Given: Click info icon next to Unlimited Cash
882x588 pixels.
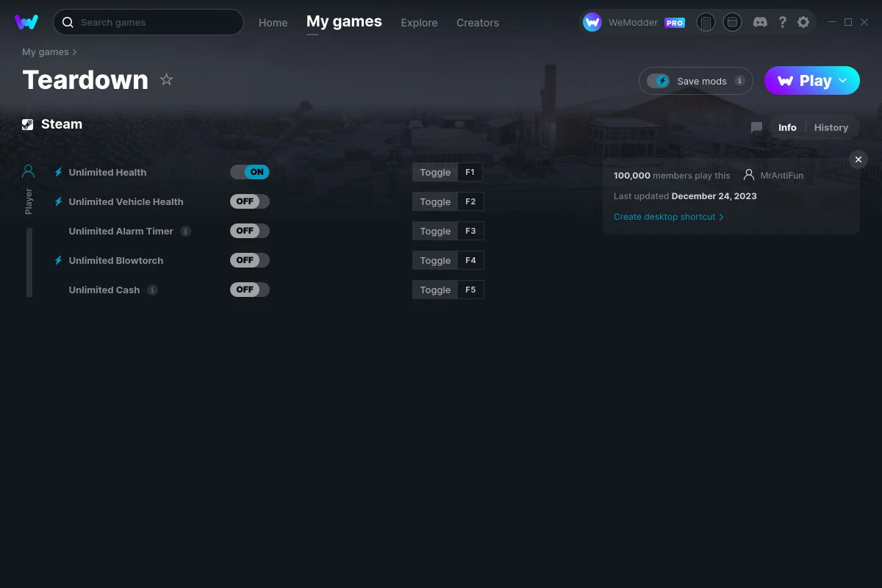Looking at the screenshot, I should (x=152, y=290).
